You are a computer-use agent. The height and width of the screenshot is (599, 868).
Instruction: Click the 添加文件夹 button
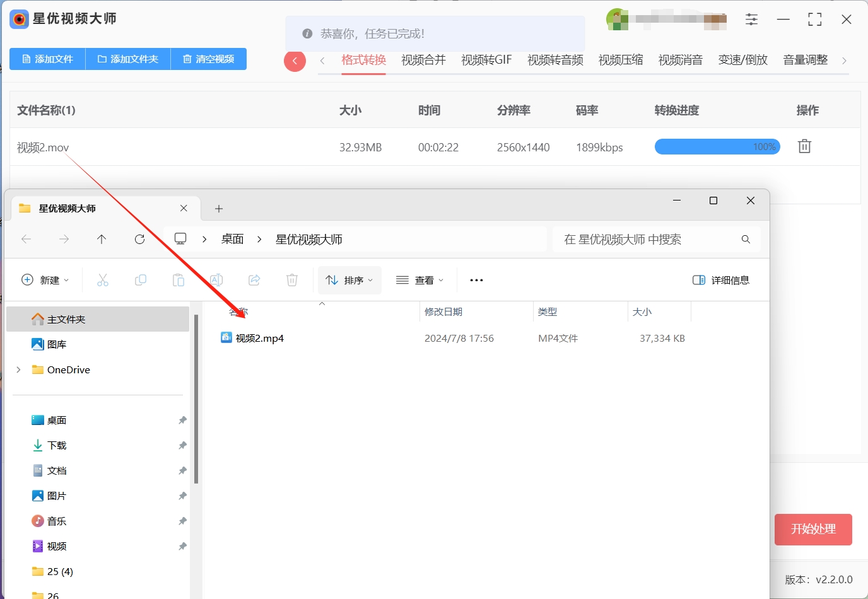click(x=128, y=59)
